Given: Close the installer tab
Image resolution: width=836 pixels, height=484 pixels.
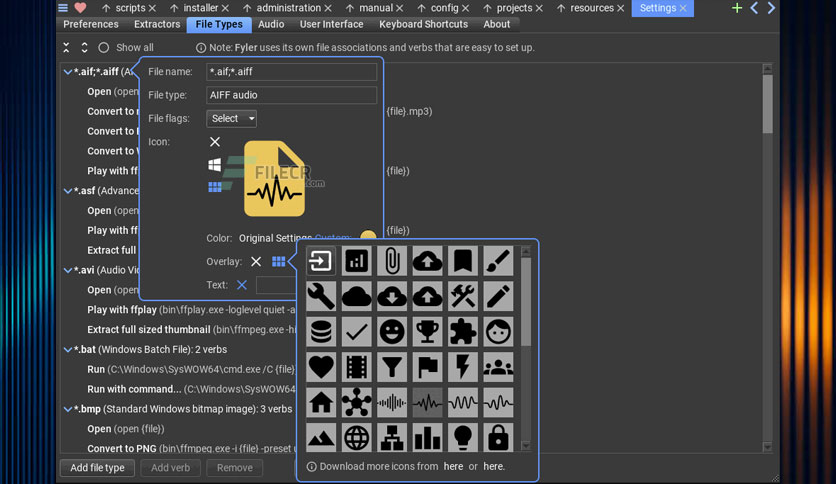Looking at the screenshot, I should (x=225, y=8).
